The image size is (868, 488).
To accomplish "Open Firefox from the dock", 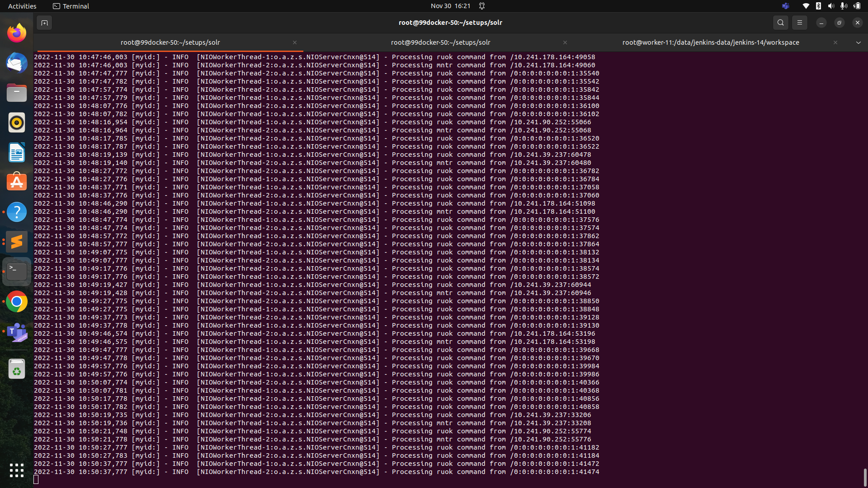I will coord(16,32).
